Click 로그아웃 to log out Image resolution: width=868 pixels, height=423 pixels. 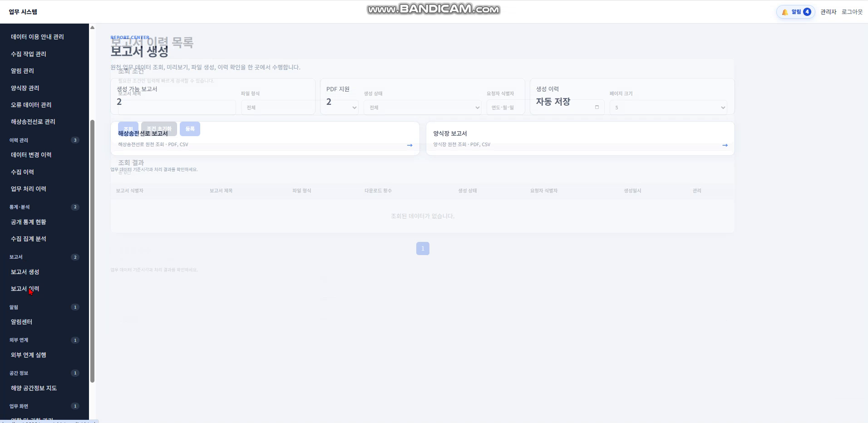(x=852, y=12)
